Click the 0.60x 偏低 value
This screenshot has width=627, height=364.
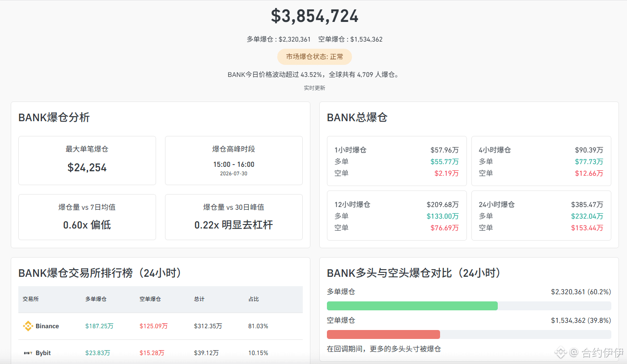(x=87, y=225)
